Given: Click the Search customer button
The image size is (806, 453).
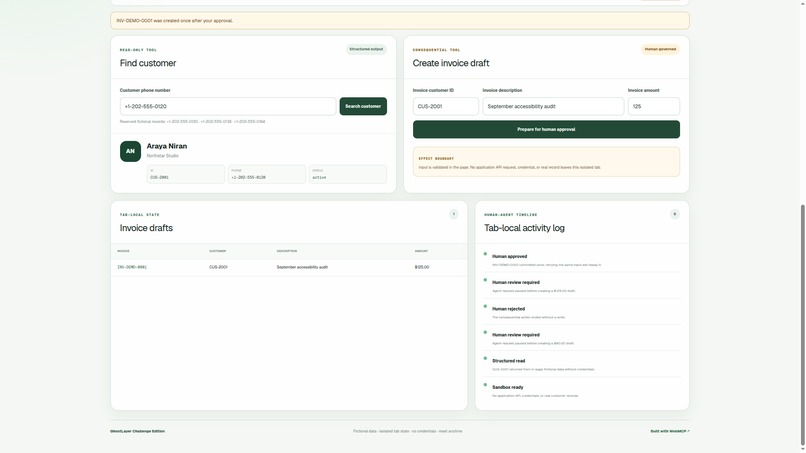Looking at the screenshot, I should pyautogui.click(x=363, y=106).
